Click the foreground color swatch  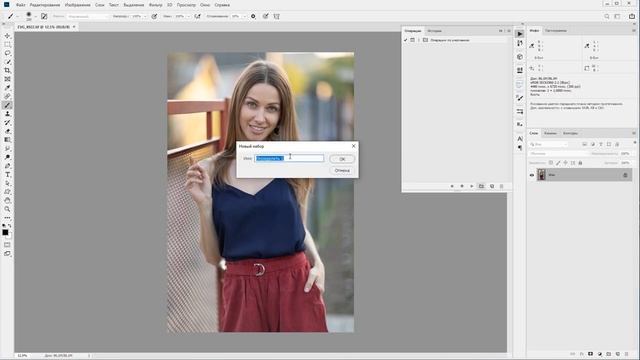5,232
